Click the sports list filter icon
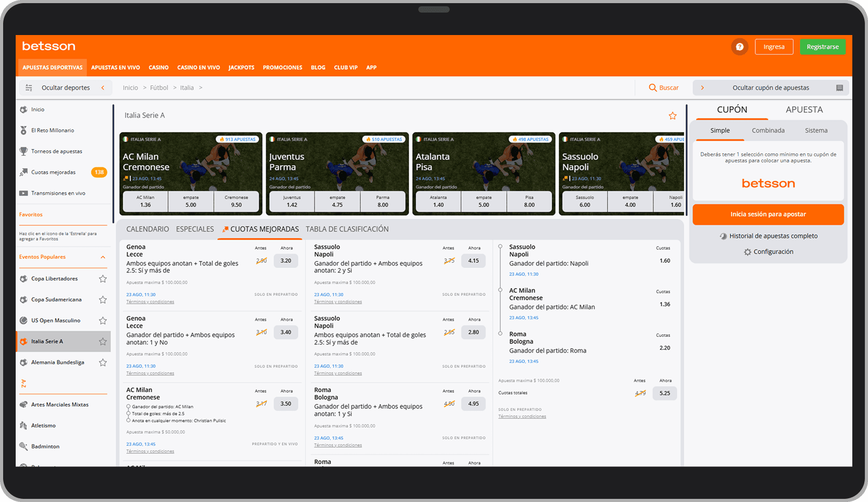 tap(29, 88)
